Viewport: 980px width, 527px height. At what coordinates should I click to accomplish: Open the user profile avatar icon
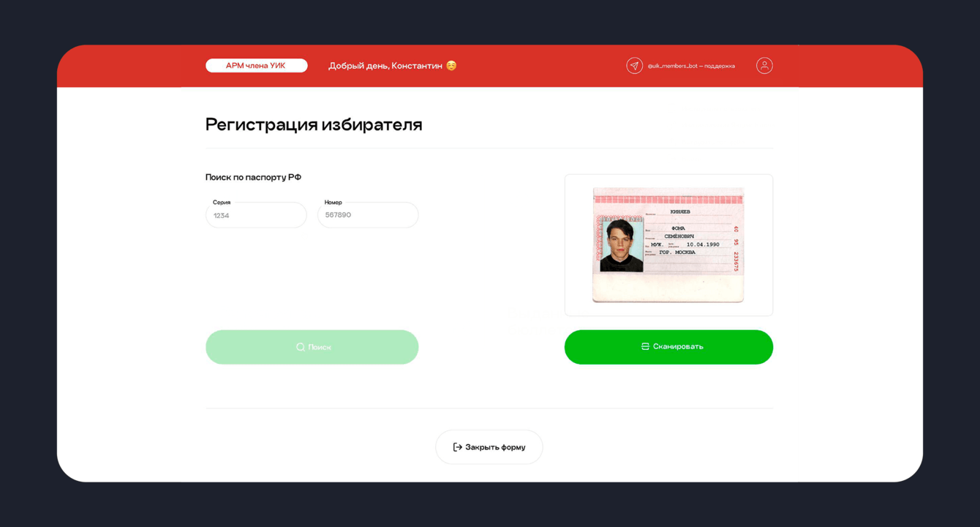(x=764, y=66)
